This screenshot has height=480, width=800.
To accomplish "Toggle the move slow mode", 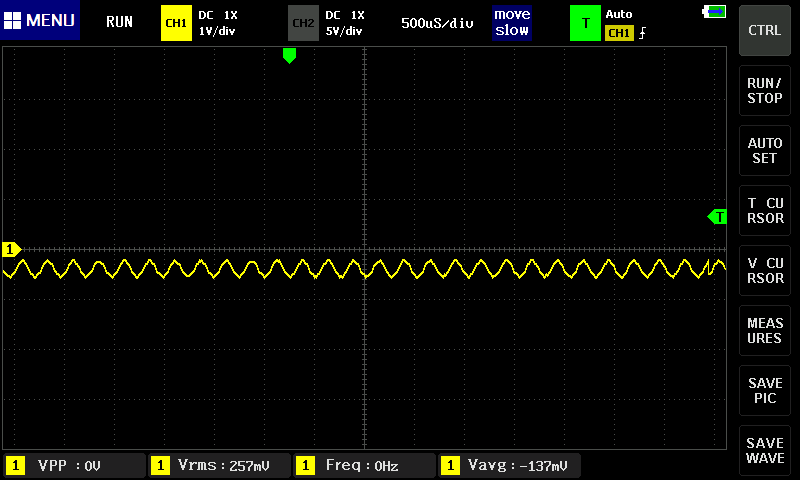I will [512, 22].
